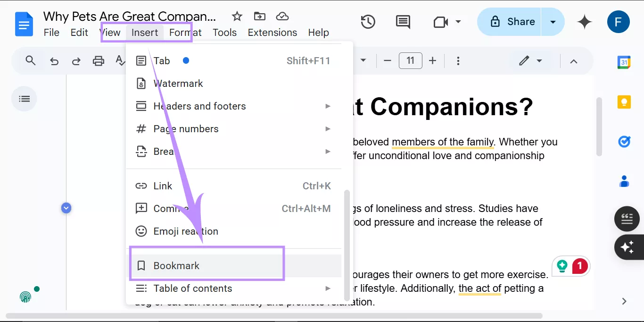
Task: Open the Tools menu
Action: 224,33
